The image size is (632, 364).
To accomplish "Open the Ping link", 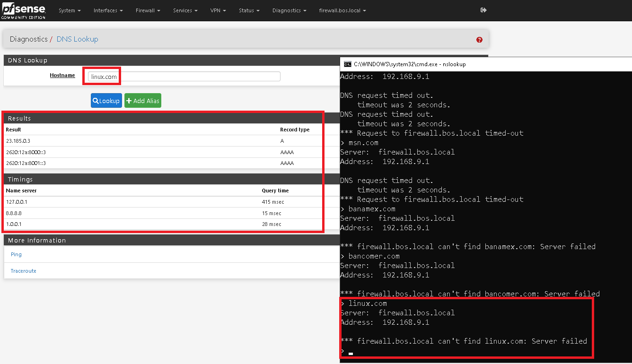I will coord(16,254).
